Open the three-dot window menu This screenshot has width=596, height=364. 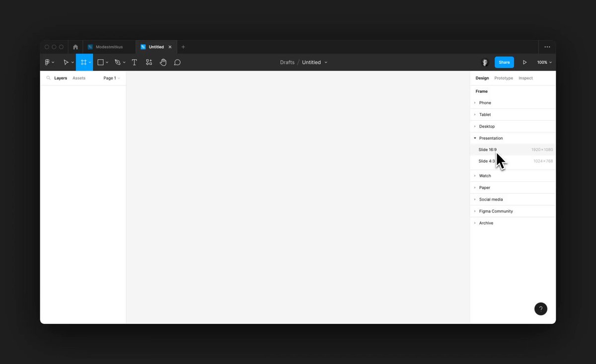click(547, 47)
